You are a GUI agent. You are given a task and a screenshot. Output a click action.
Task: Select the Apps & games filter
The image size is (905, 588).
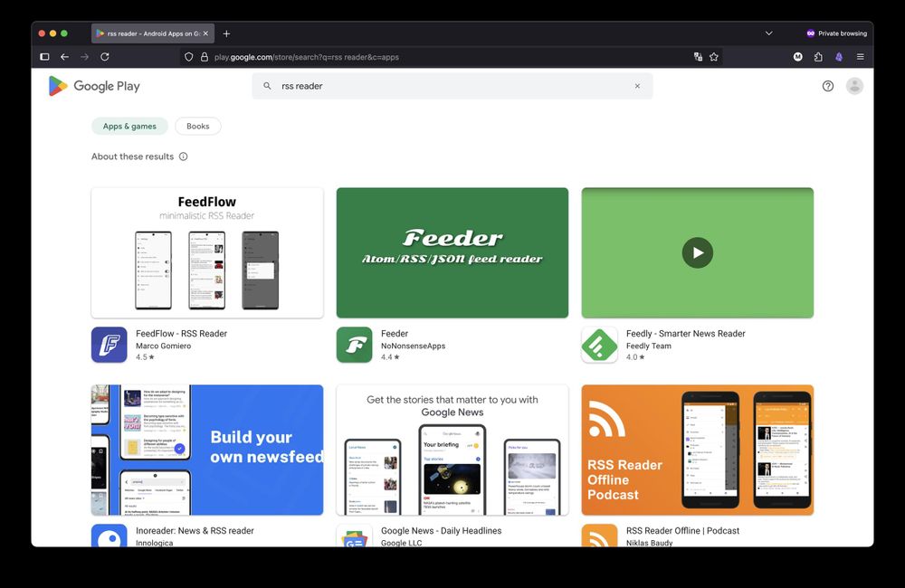[x=129, y=126]
